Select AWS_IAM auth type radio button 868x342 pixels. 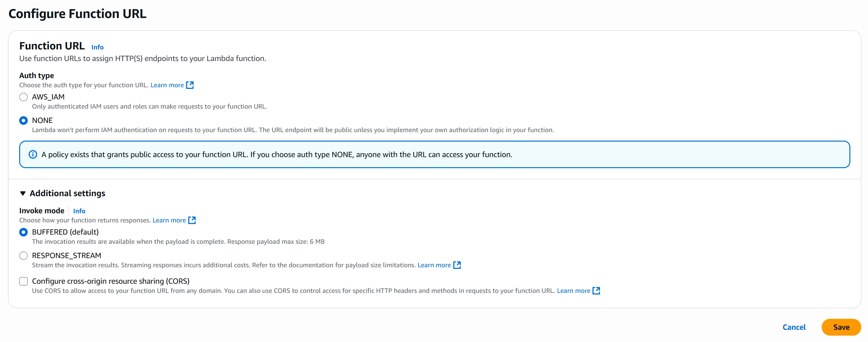23,97
